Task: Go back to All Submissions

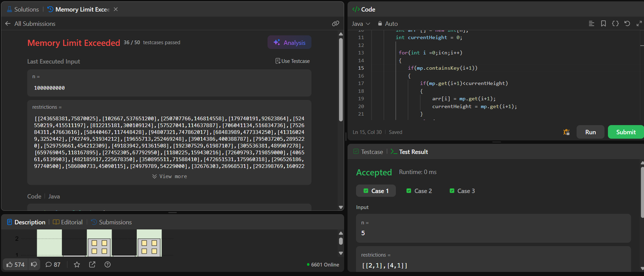Action: tap(30, 24)
